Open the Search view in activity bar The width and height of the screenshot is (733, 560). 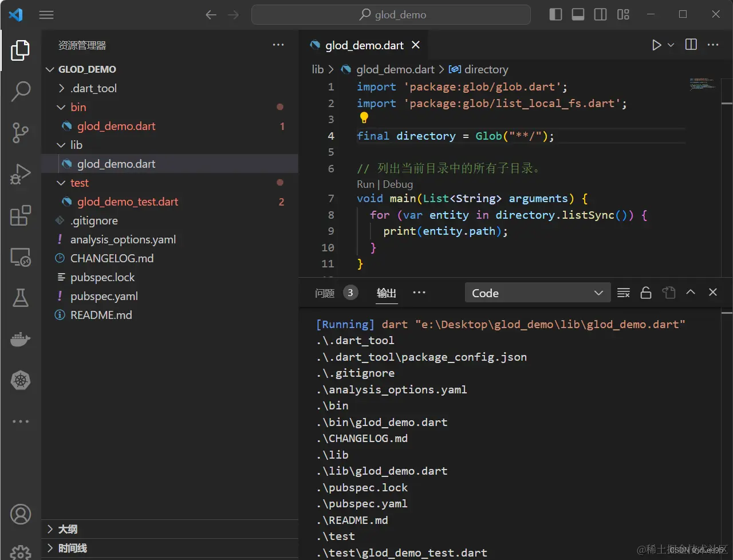[x=21, y=91]
